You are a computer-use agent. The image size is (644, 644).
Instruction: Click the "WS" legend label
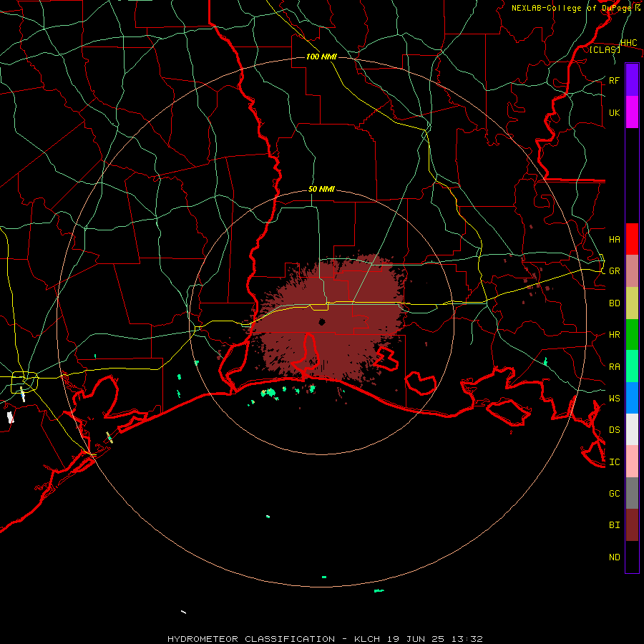615,399
